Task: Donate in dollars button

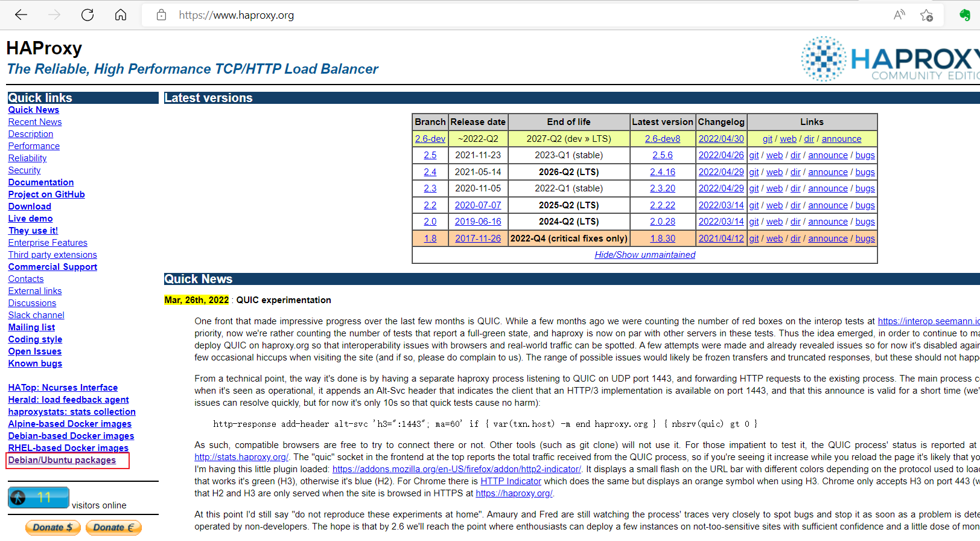Action: coord(52,527)
